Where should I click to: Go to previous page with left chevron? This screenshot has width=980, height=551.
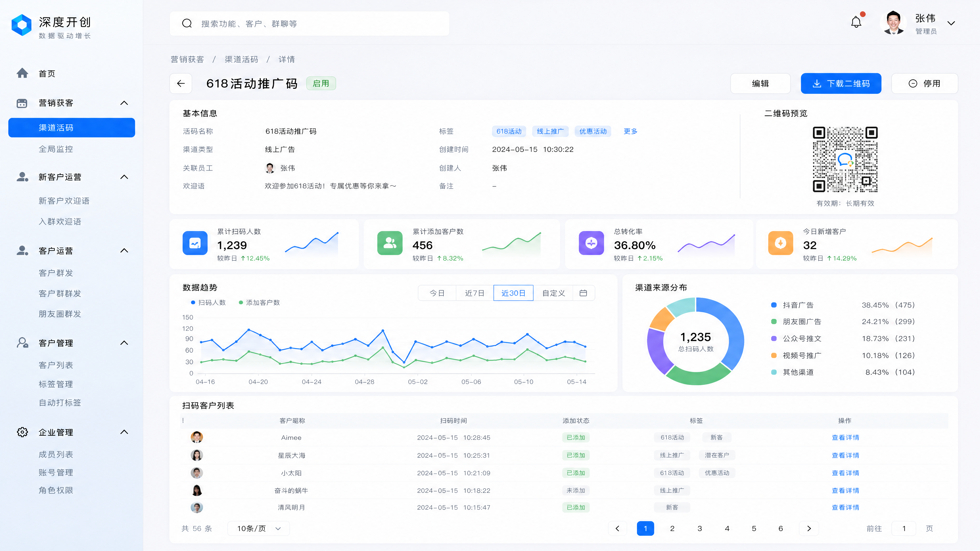pyautogui.click(x=617, y=528)
